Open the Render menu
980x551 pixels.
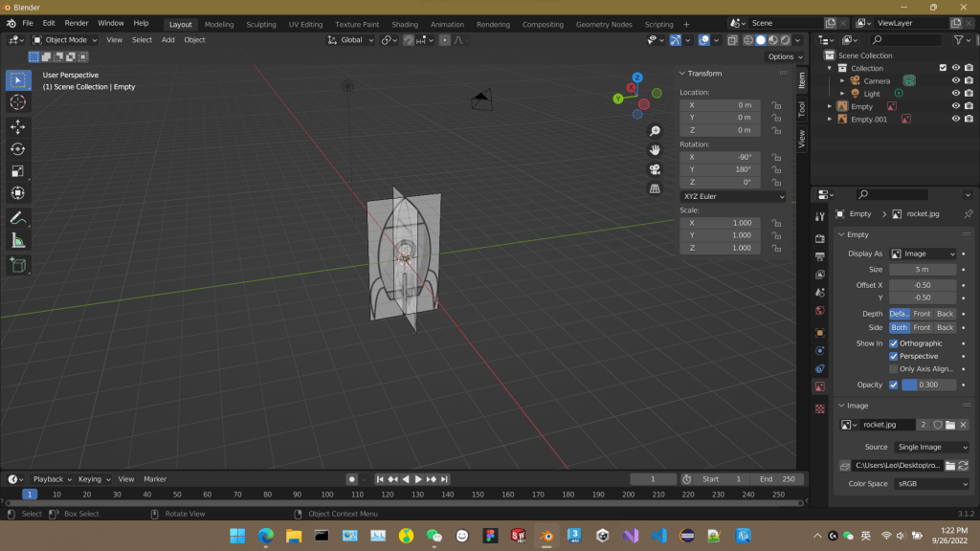(x=76, y=23)
